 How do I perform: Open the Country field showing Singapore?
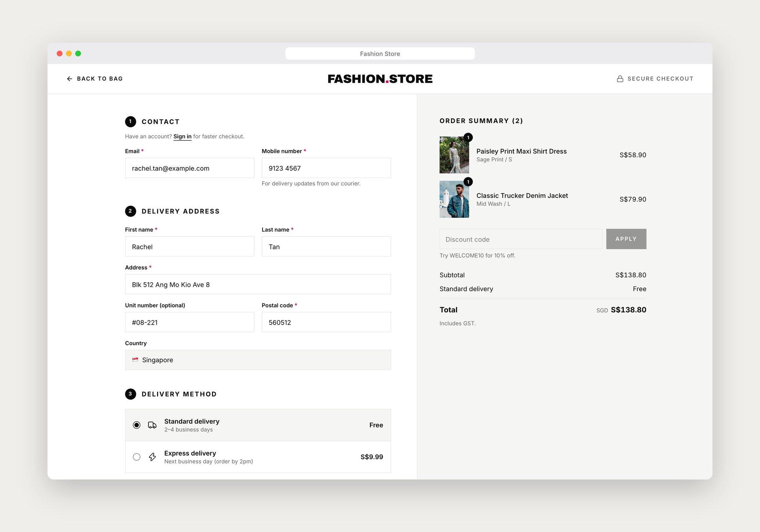[x=258, y=360]
